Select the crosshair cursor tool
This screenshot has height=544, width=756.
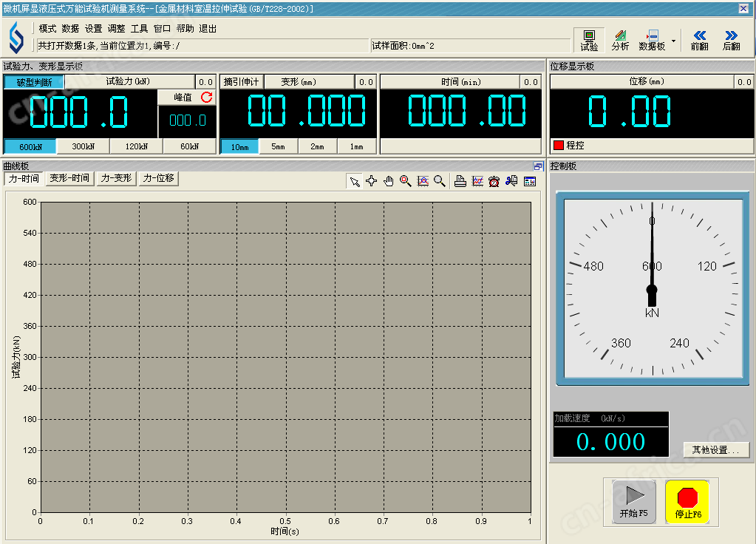(372, 181)
